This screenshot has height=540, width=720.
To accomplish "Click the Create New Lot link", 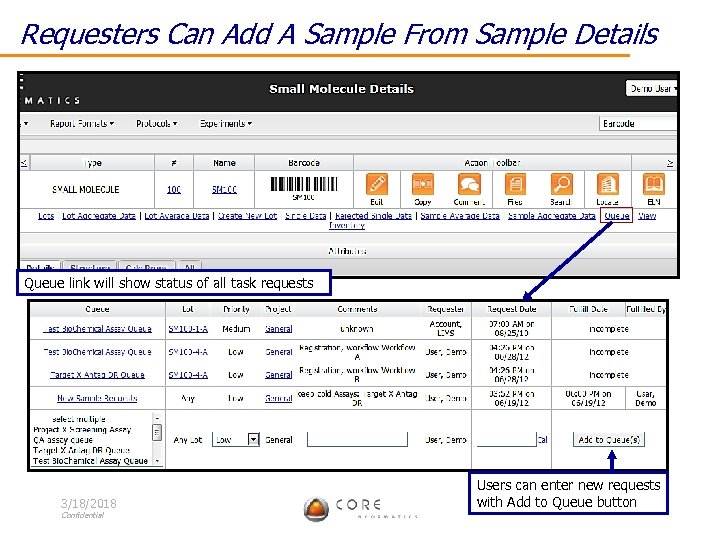I will point(247,216).
